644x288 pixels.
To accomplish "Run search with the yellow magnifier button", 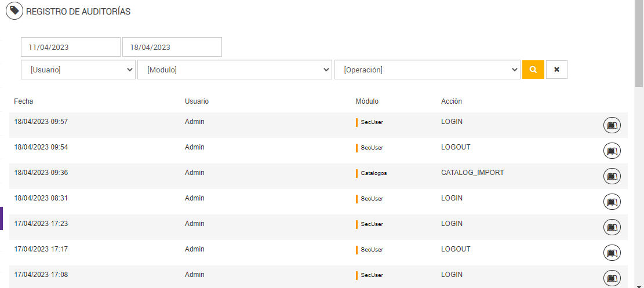I will 533,70.
